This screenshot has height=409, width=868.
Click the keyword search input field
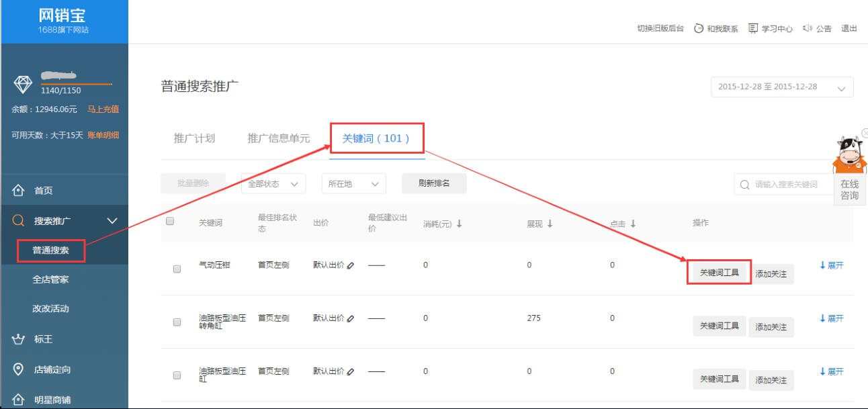(x=786, y=185)
